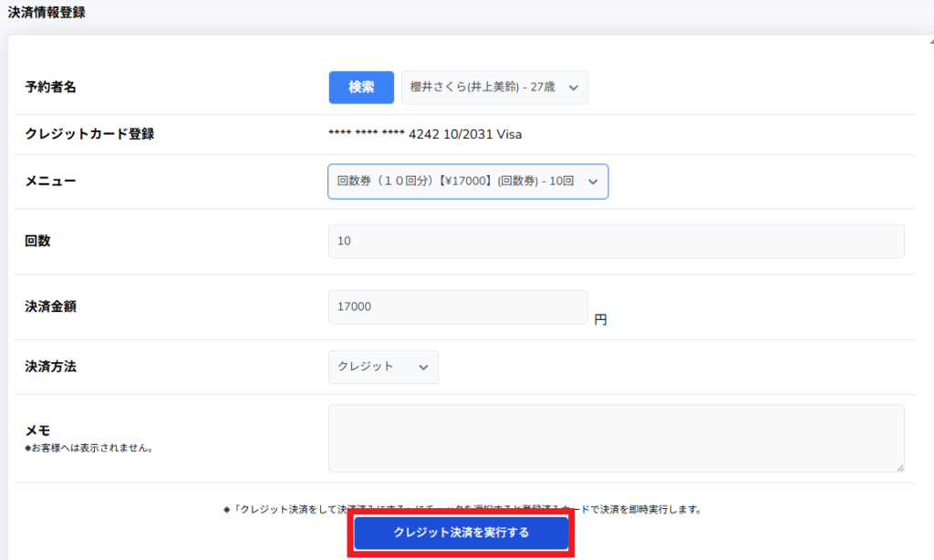Click the 決済方法 field label
The width and height of the screenshot is (934, 560).
[x=50, y=367]
